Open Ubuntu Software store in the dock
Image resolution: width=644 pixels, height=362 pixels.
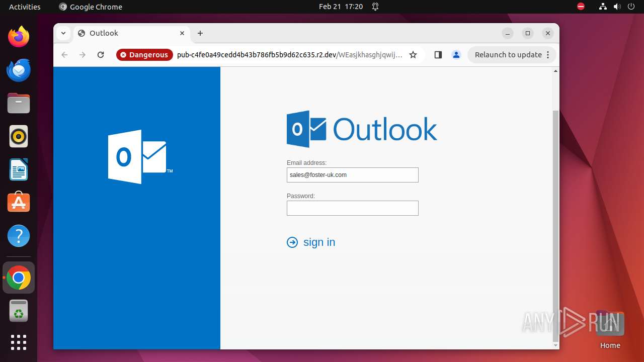(19, 203)
